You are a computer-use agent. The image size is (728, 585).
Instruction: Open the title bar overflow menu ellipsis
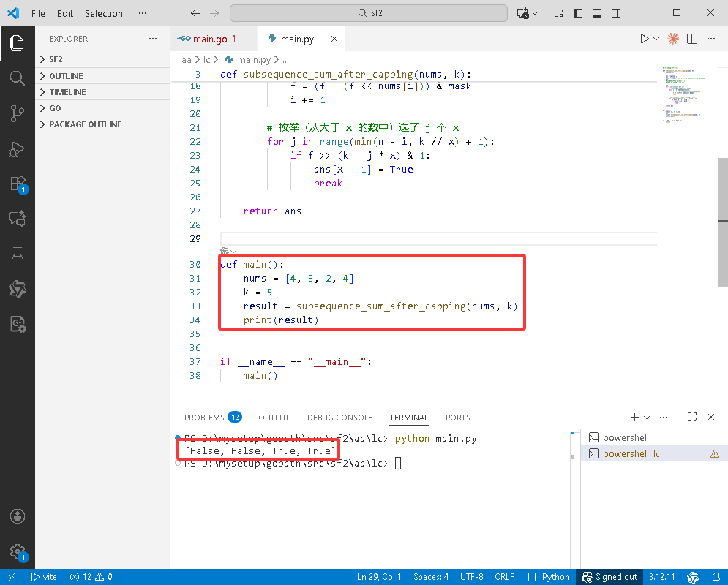click(x=143, y=13)
